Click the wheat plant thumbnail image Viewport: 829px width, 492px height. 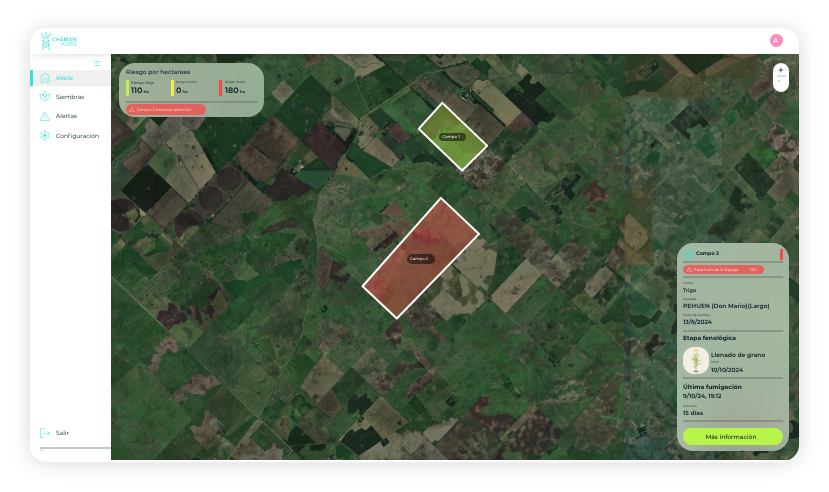[x=694, y=361]
